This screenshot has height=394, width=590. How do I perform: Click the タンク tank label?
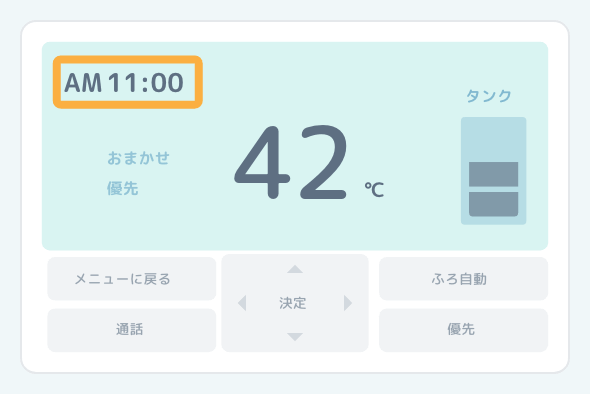489,96
